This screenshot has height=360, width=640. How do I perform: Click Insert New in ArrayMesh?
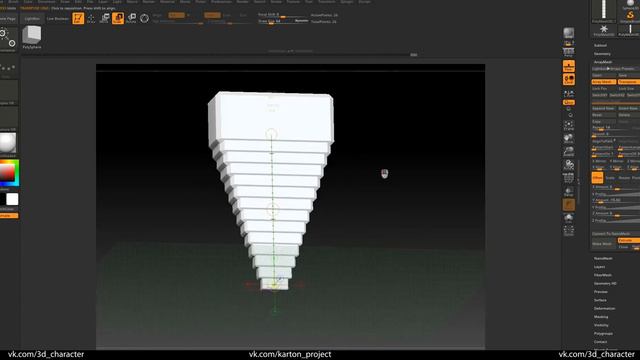pyautogui.click(x=629, y=109)
